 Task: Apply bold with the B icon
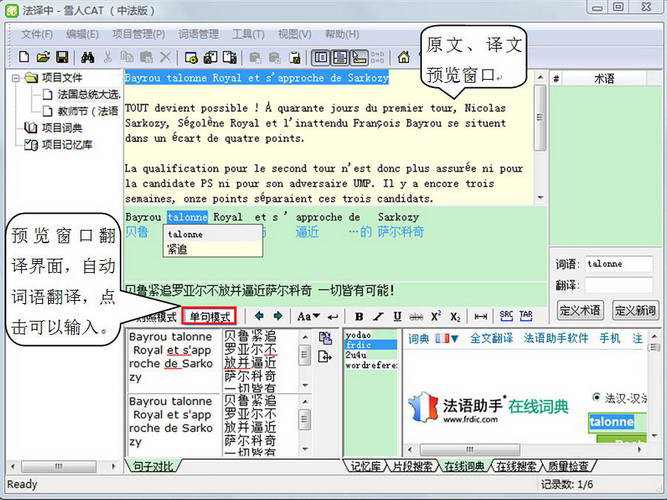(x=359, y=317)
